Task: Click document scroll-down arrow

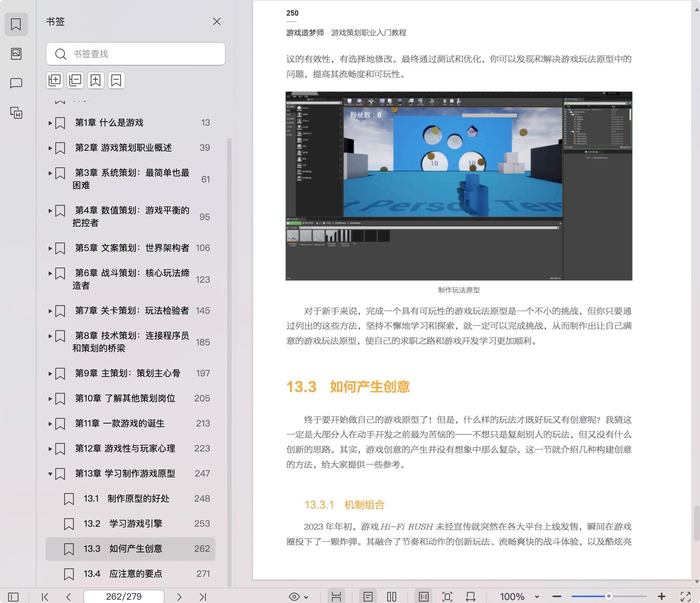Action: pyautogui.click(x=697, y=582)
